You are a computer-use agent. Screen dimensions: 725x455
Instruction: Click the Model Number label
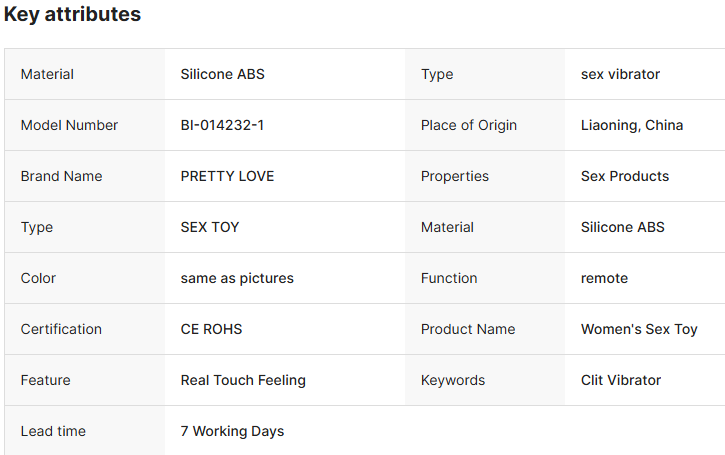tap(69, 125)
